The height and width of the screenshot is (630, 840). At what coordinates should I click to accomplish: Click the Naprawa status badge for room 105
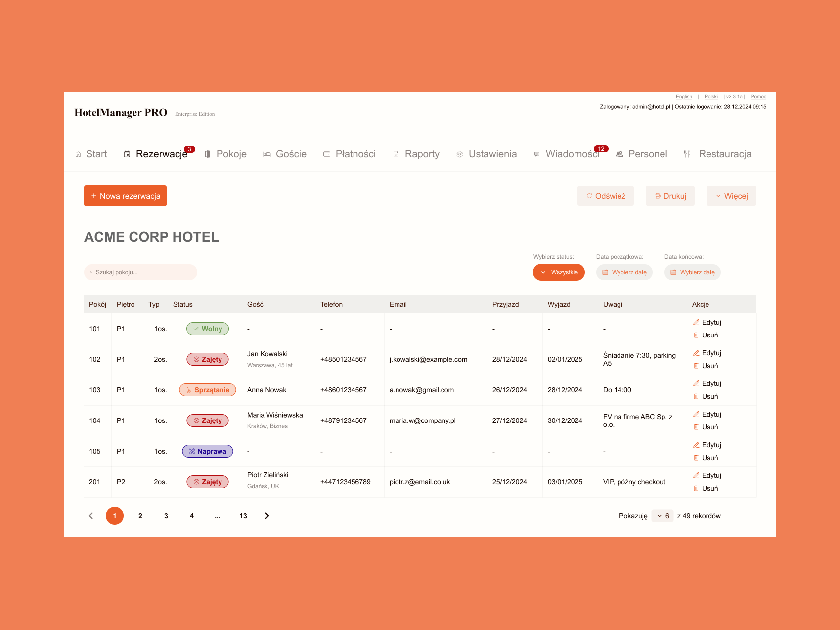pos(207,451)
